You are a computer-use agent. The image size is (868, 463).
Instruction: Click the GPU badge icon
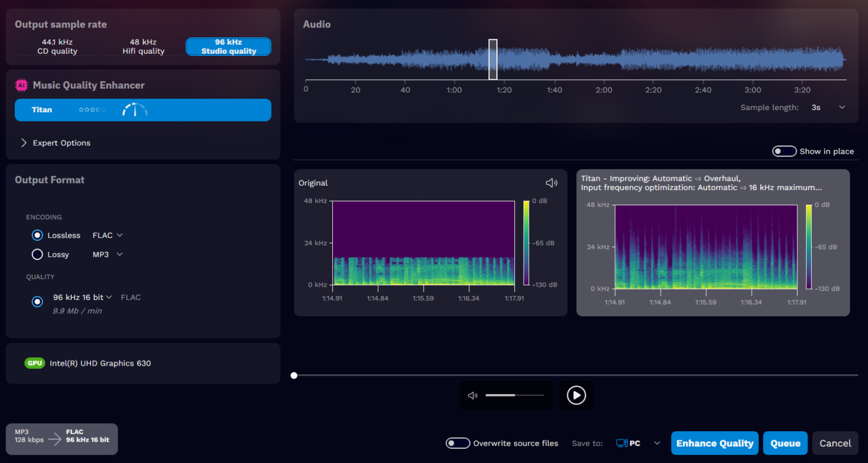[x=34, y=363]
